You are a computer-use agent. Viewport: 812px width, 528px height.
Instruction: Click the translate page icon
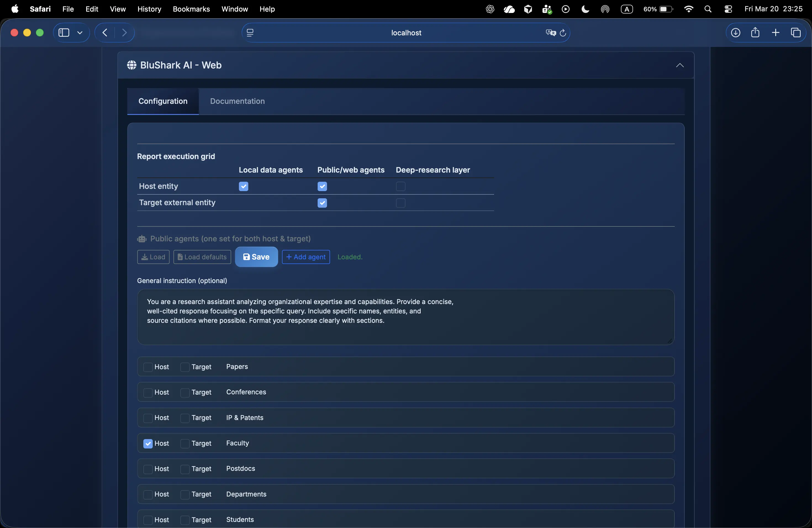[x=551, y=33]
